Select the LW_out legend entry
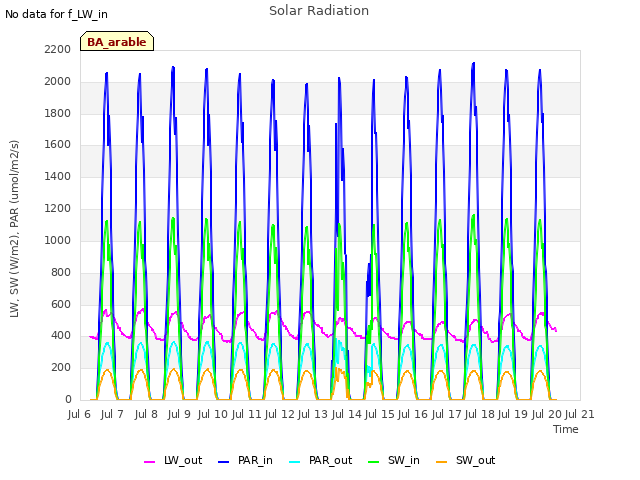640x480 pixels. pos(173,460)
